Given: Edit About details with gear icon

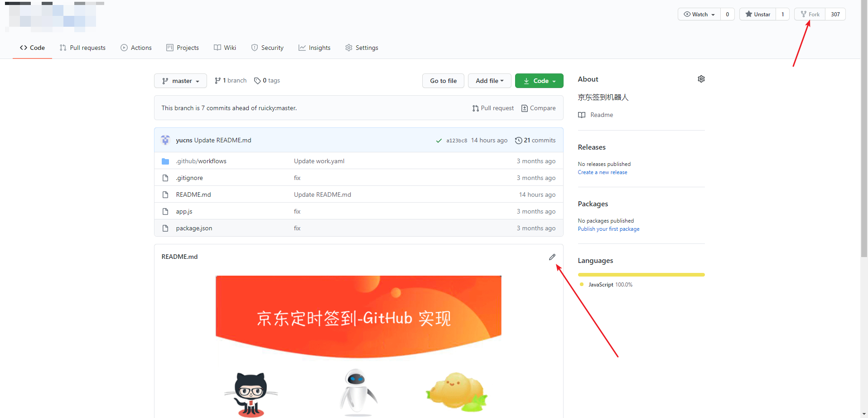Looking at the screenshot, I should point(701,79).
